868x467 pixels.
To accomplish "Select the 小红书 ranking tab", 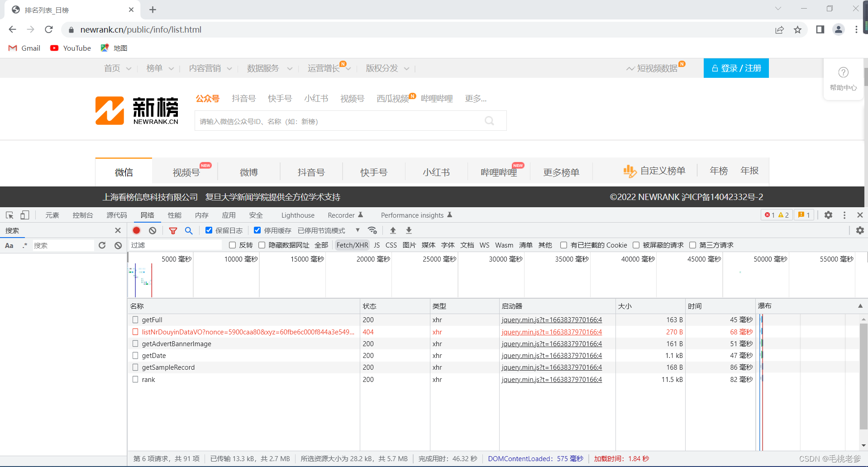I will pyautogui.click(x=436, y=172).
